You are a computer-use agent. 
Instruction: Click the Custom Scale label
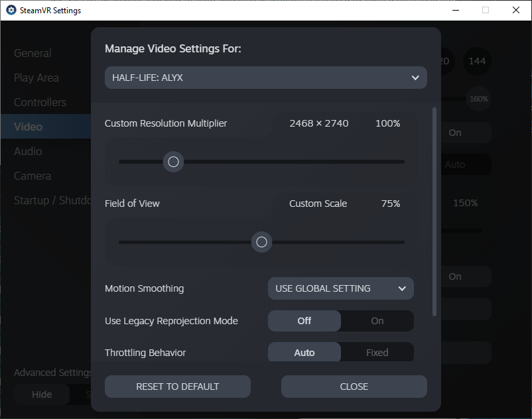318,204
